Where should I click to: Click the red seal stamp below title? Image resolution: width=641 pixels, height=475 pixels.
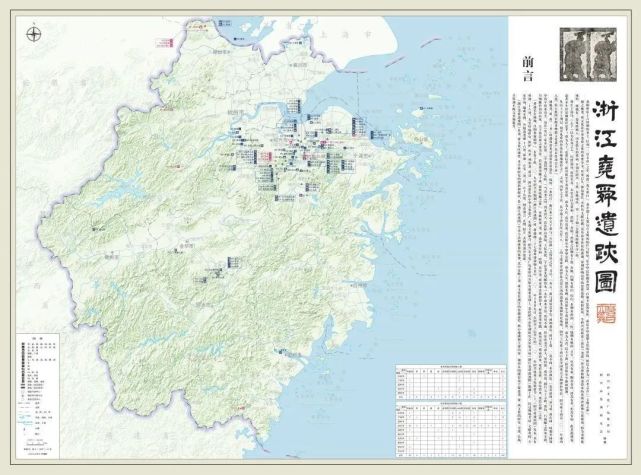[604, 313]
